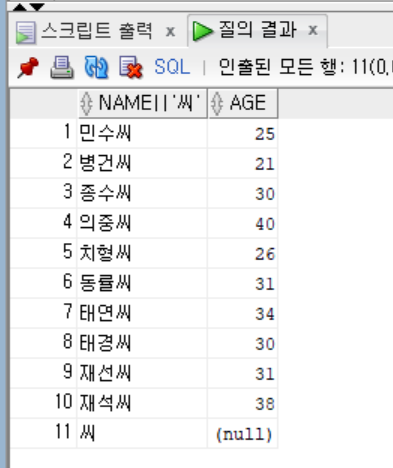Screen dimensions: 393x468
Task: Select cell 동률씨
Action: tap(142, 283)
